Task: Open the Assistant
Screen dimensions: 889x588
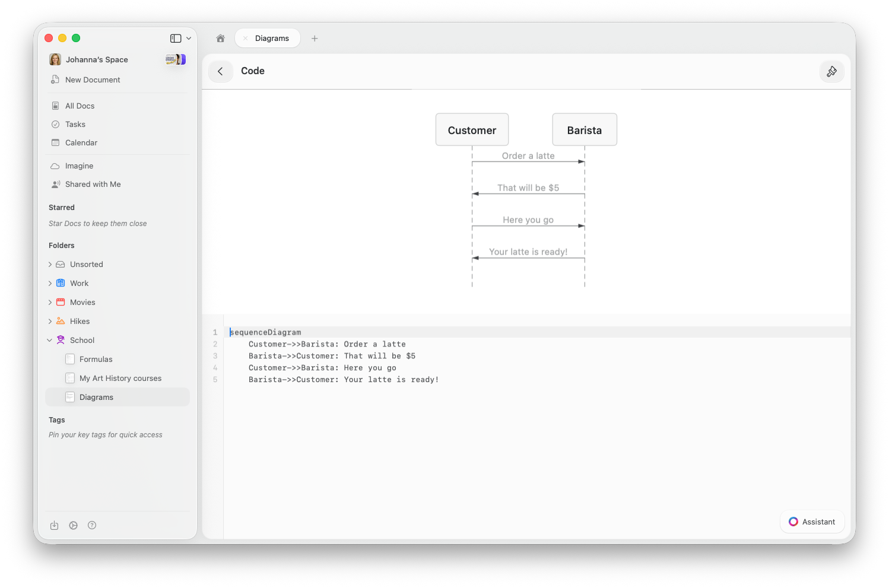Action: point(812,522)
